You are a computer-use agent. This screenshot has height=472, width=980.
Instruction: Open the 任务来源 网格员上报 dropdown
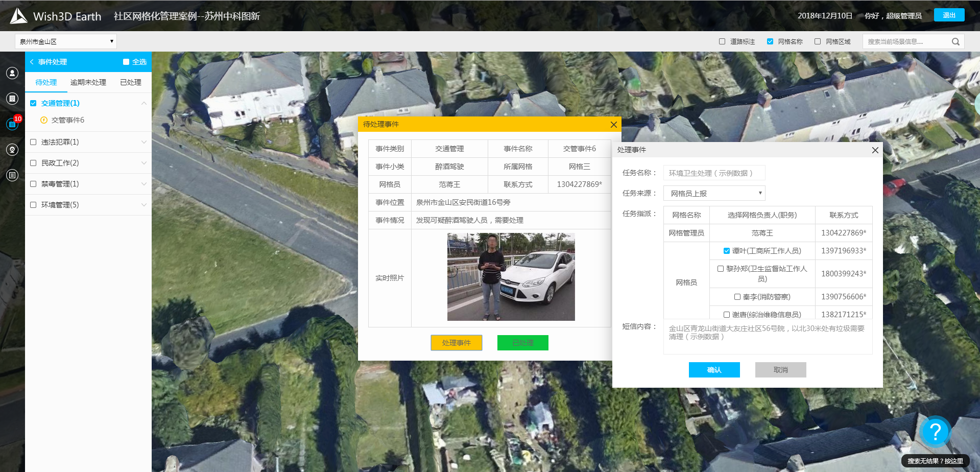coord(714,193)
